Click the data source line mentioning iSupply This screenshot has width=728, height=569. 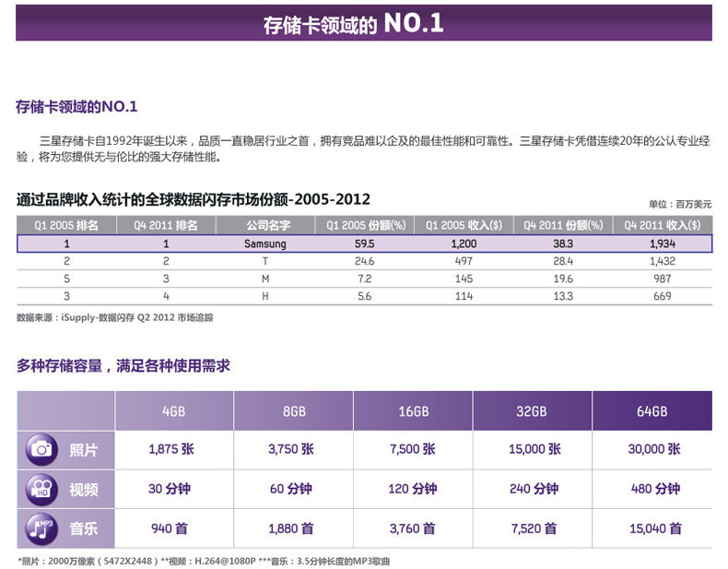tap(114, 318)
